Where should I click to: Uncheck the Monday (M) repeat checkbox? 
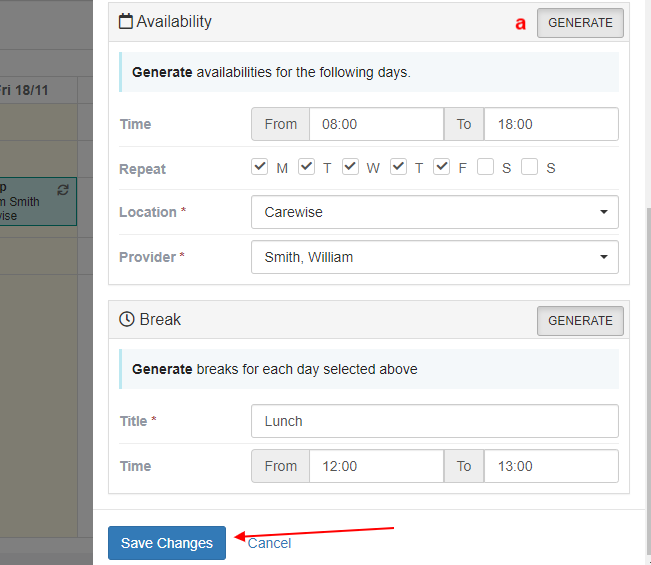click(x=259, y=167)
